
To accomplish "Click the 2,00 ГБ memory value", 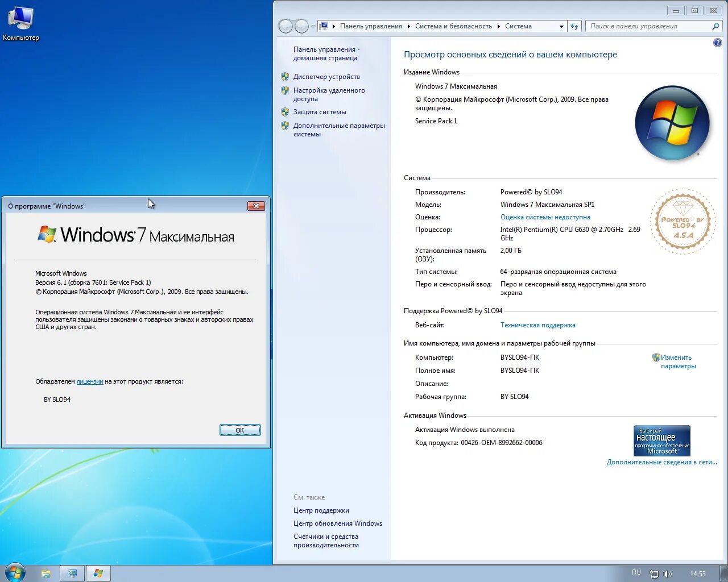I will (x=511, y=251).
